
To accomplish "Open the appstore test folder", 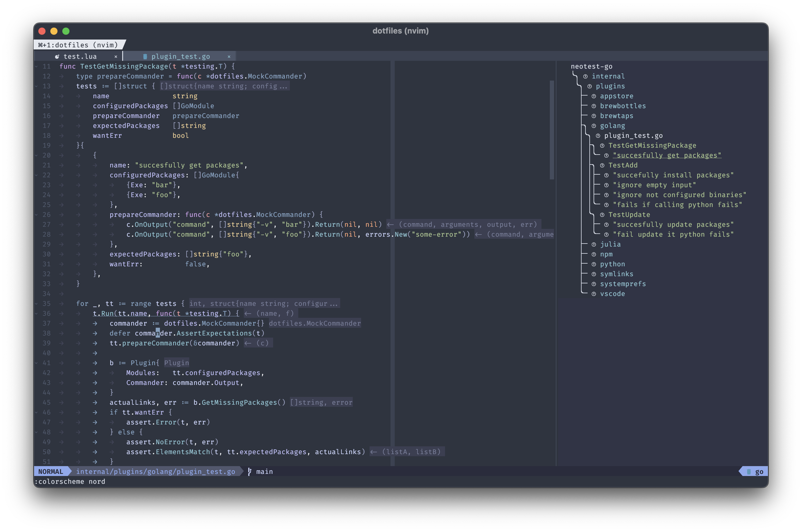I will (617, 96).
